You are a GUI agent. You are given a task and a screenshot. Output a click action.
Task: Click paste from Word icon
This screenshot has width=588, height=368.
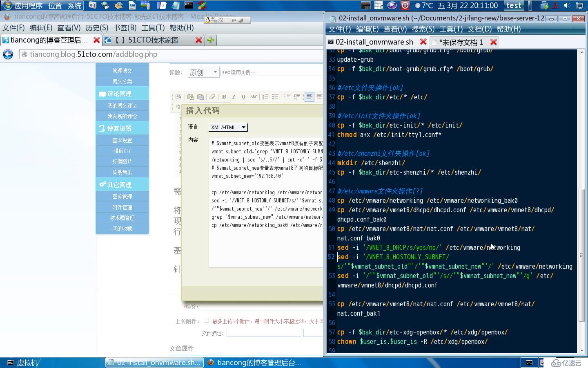200,97
